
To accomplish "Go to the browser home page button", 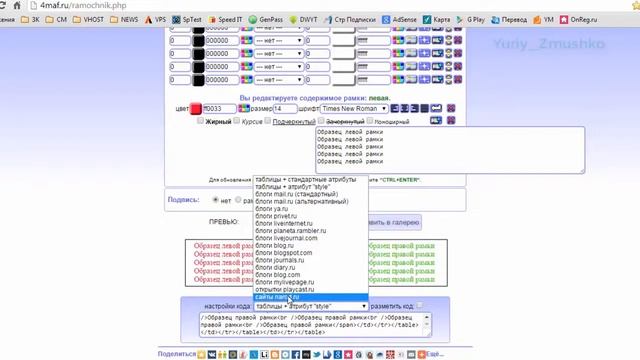I will (x=17, y=6).
